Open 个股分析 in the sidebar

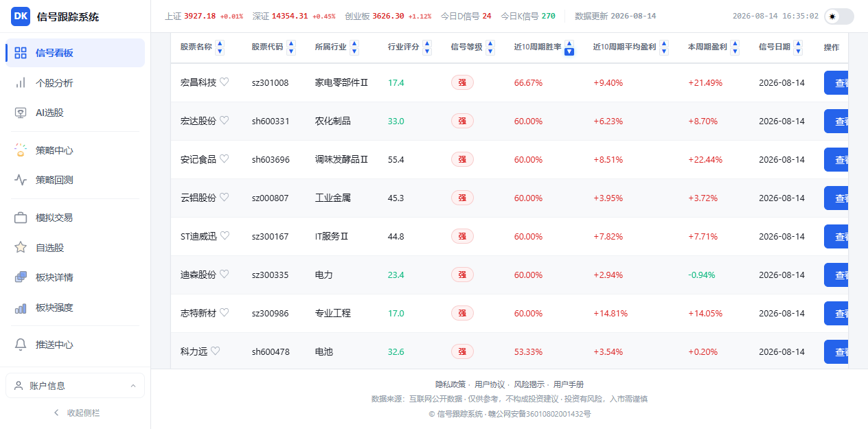click(76, 83)
